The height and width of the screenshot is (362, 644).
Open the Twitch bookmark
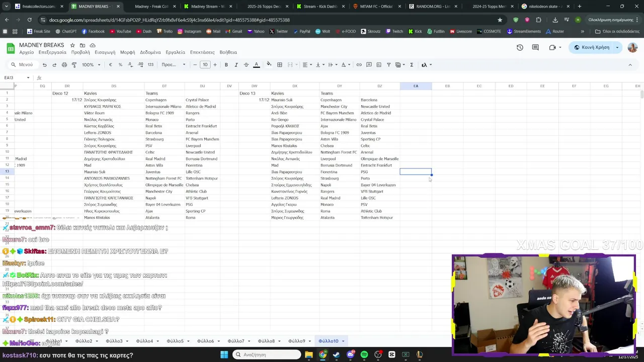pyautogui.click(x=394, y=31)
